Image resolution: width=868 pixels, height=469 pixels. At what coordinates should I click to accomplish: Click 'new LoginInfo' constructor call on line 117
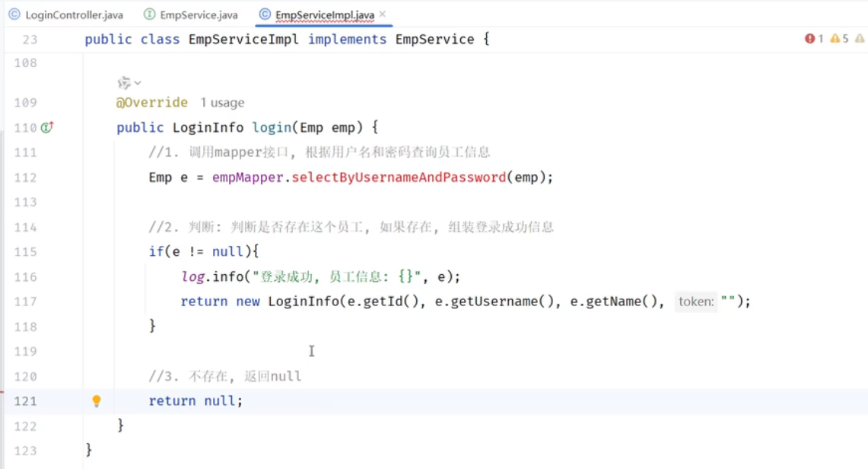(287, 301)
